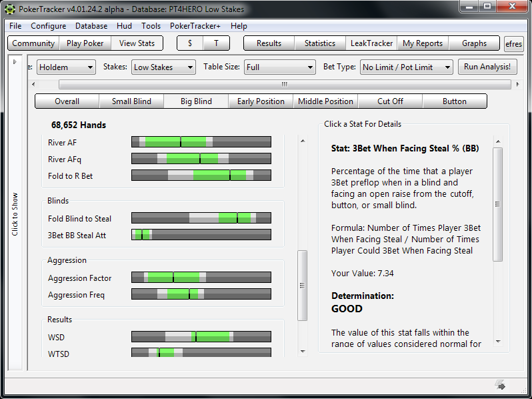Click the PokerTracker app icon in title bar
Image resolution: width=532 pixels, height=399 pixels.
pos(9,9)
